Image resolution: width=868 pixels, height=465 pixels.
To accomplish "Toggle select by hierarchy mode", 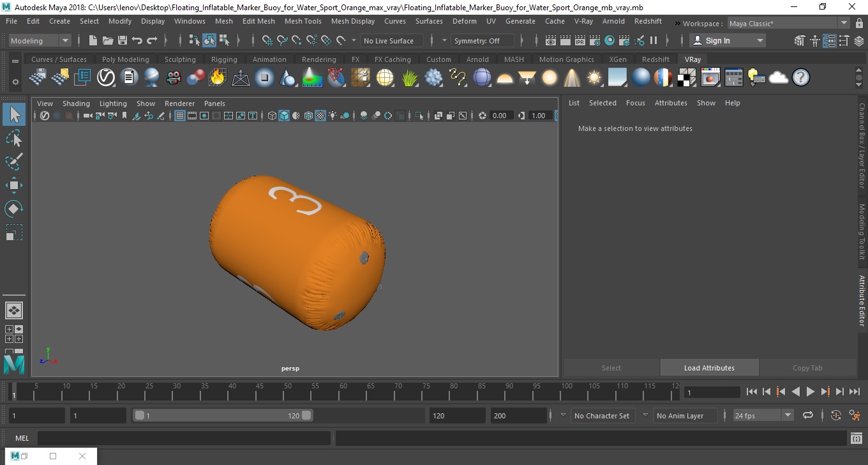I will tap(195, 40).
